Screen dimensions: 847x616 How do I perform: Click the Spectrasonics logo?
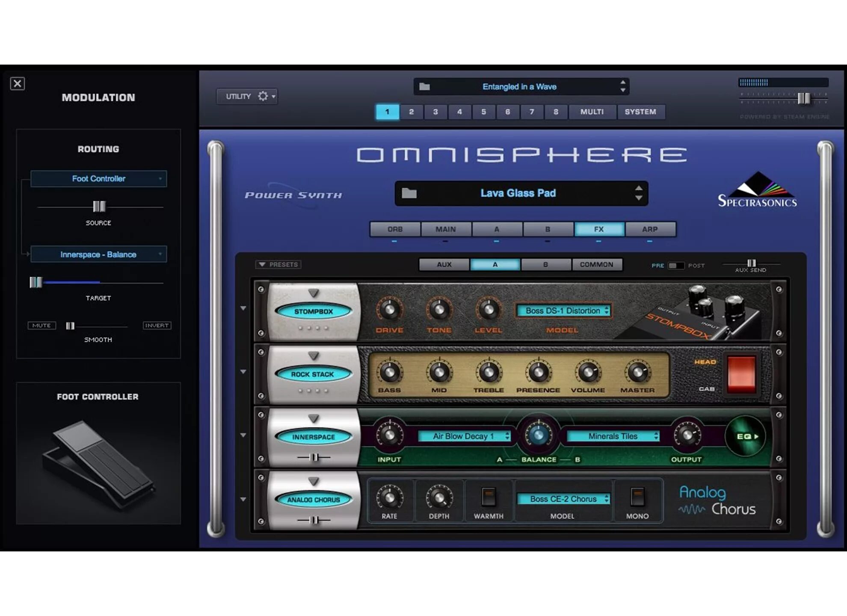(757, 190)
